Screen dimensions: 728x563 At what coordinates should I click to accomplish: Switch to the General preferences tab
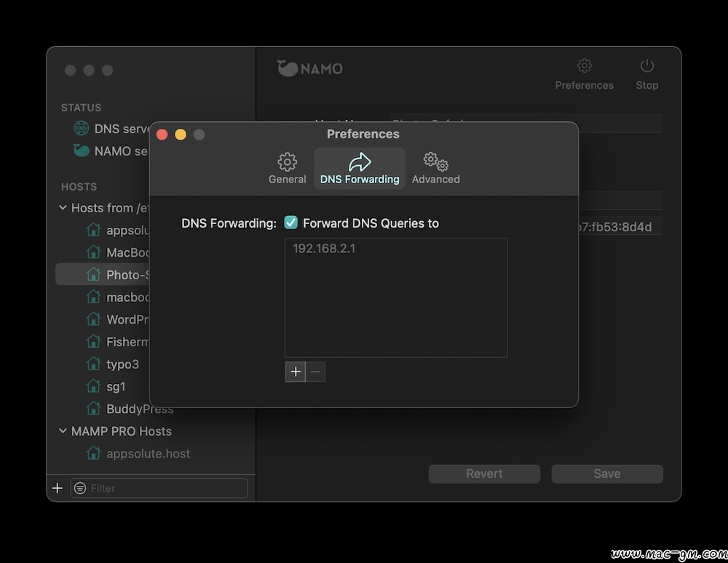287,168
